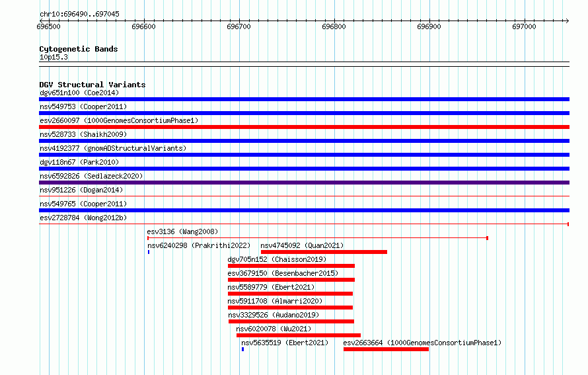
Task: Click ruler position 696600
Action: pos(143,26)
